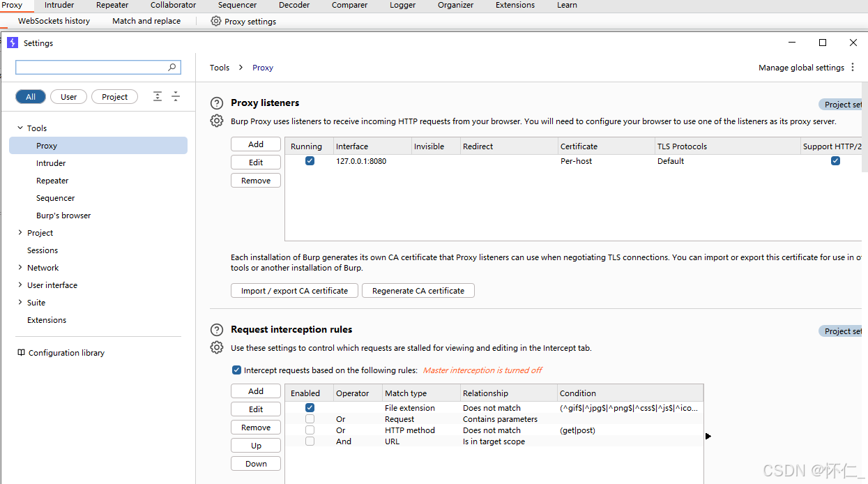Expand the Suite tree node
Screen dimensions: 868x484
tap(20, 303)
